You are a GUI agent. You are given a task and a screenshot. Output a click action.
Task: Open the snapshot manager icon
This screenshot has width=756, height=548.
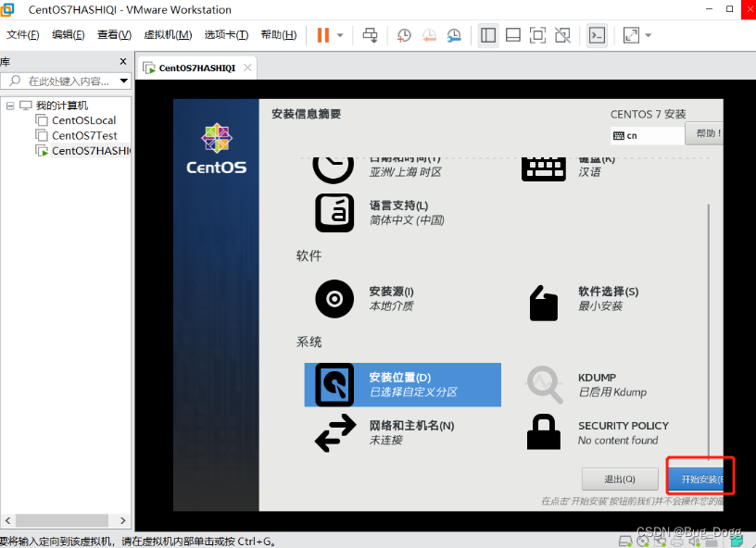click(x=454, y=35)
